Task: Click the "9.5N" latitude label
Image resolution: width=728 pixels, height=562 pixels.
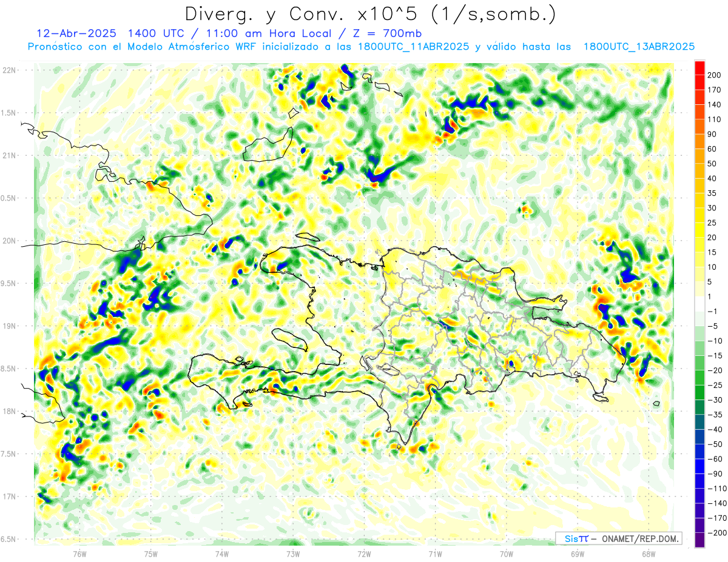Action: [9, 283]
